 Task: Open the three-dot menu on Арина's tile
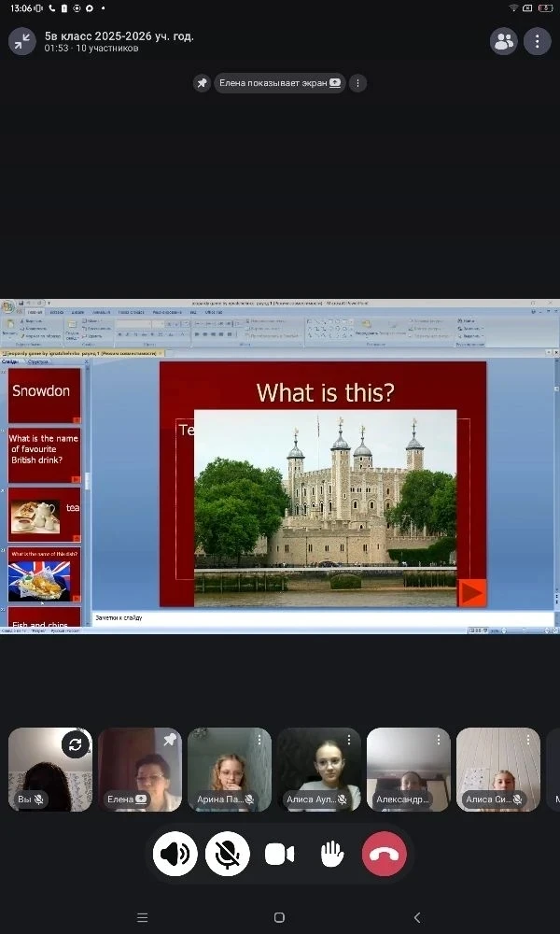[x=259, y=740]
